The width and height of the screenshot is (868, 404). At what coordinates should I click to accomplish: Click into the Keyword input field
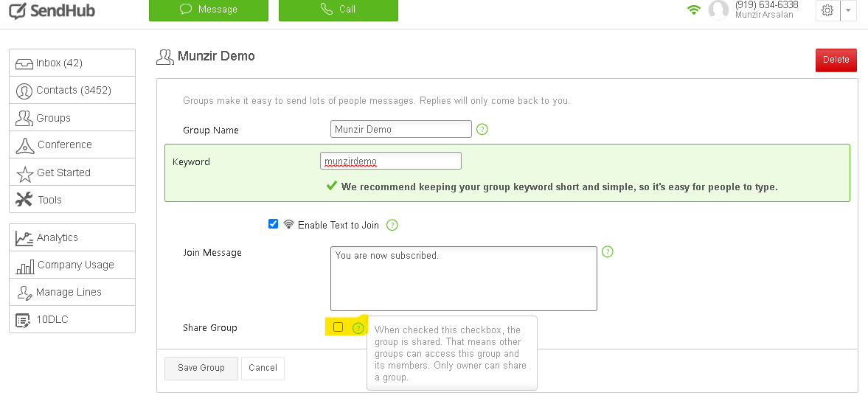391,161
